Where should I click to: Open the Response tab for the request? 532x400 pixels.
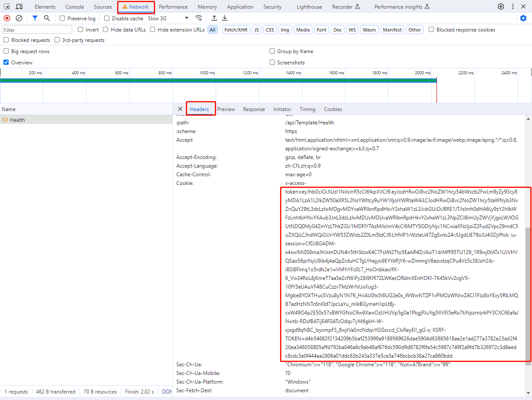(254, 109)
